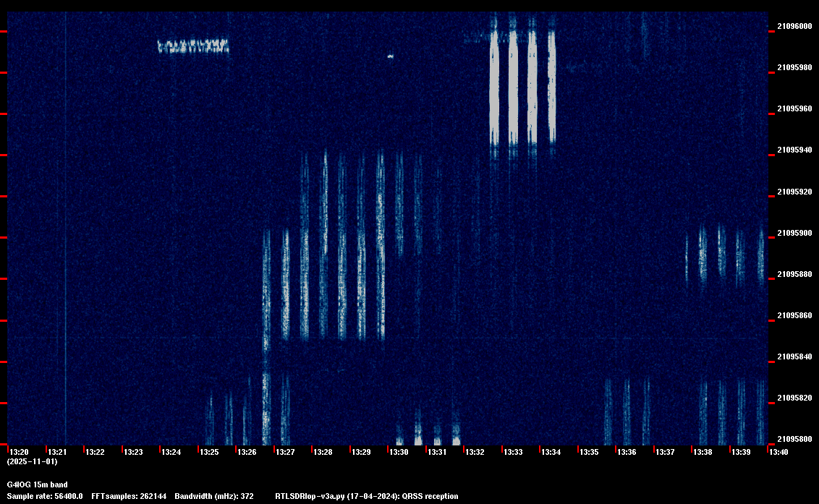
Task: Click the 13:30 time axis label
Action: 399,452
